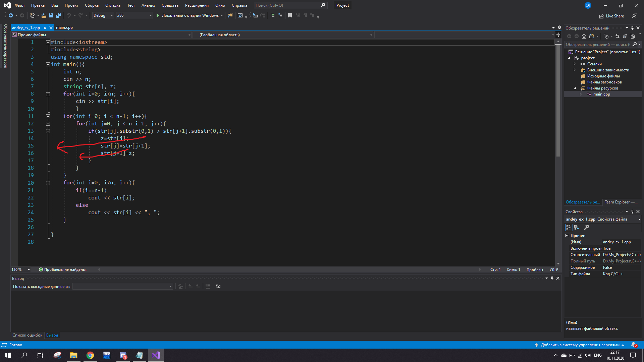644x362 pixels.
Task: Click the Open File folder icon
Action: pos(44,15)
